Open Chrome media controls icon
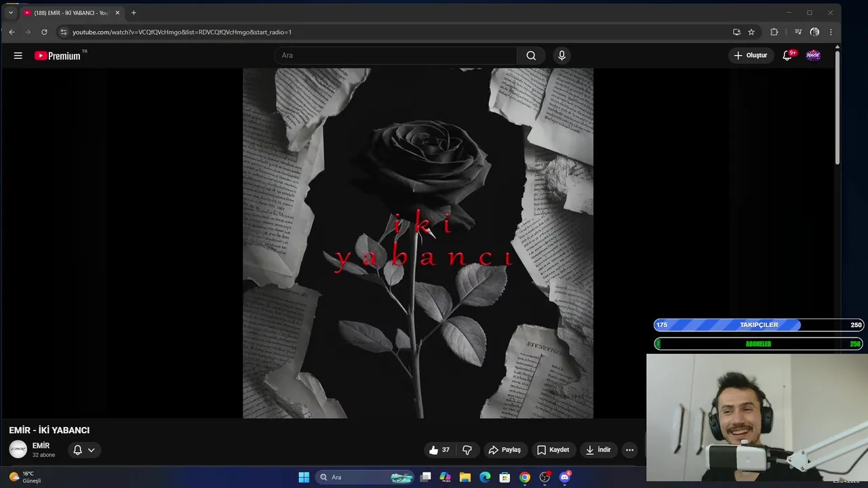Screen dimensions: 868x488 [x=798, y=32]
